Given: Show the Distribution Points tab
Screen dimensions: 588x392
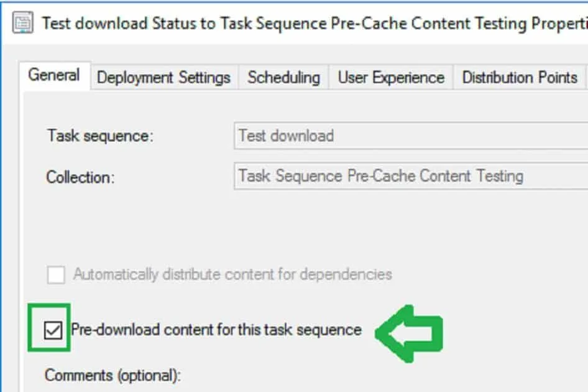Looking at the screenshot, I should point(520,78).
